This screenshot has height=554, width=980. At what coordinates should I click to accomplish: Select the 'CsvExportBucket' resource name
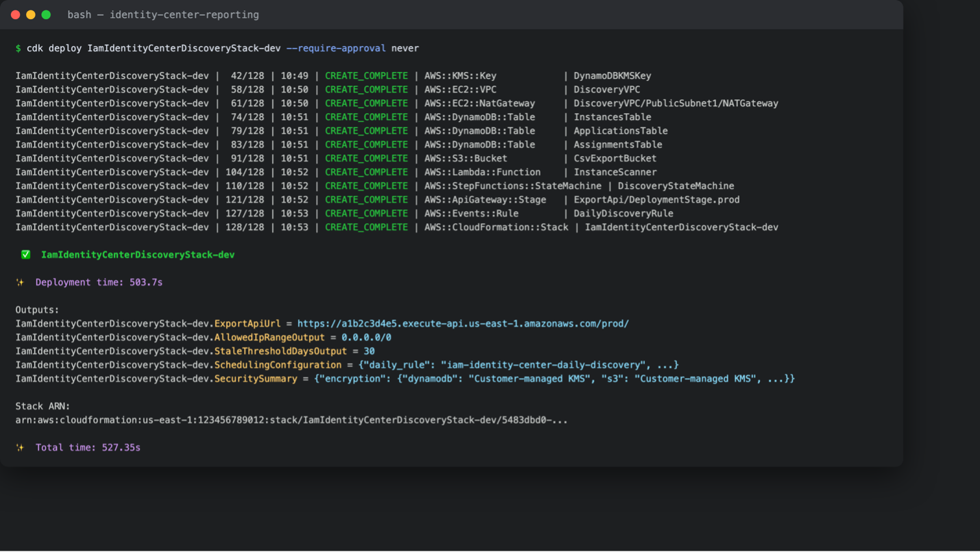(x=615, y=158)
